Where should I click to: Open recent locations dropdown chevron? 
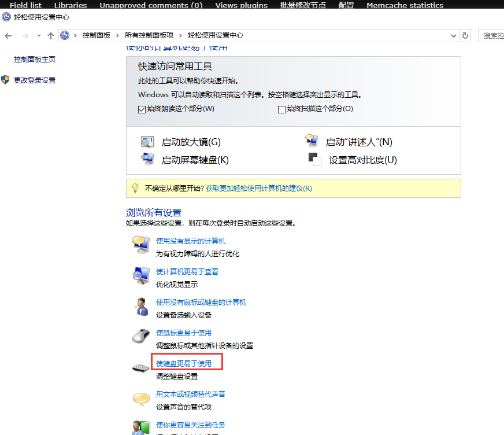[39, 36]
